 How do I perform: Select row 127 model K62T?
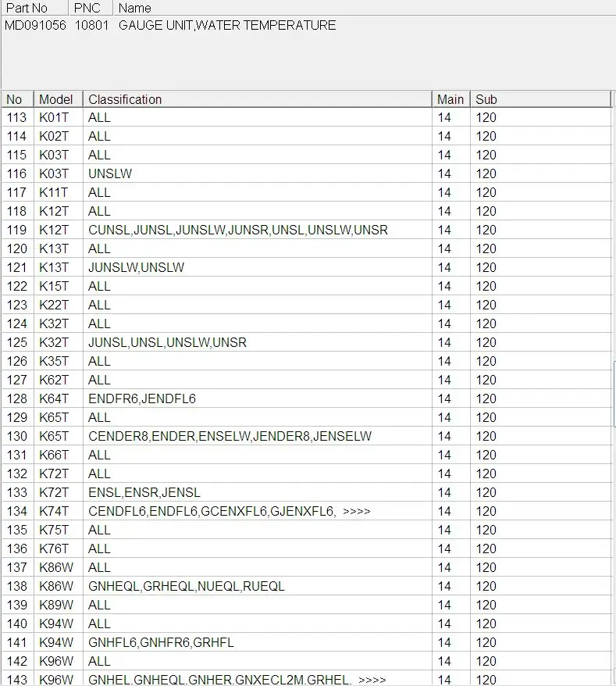tap(54, 381)
